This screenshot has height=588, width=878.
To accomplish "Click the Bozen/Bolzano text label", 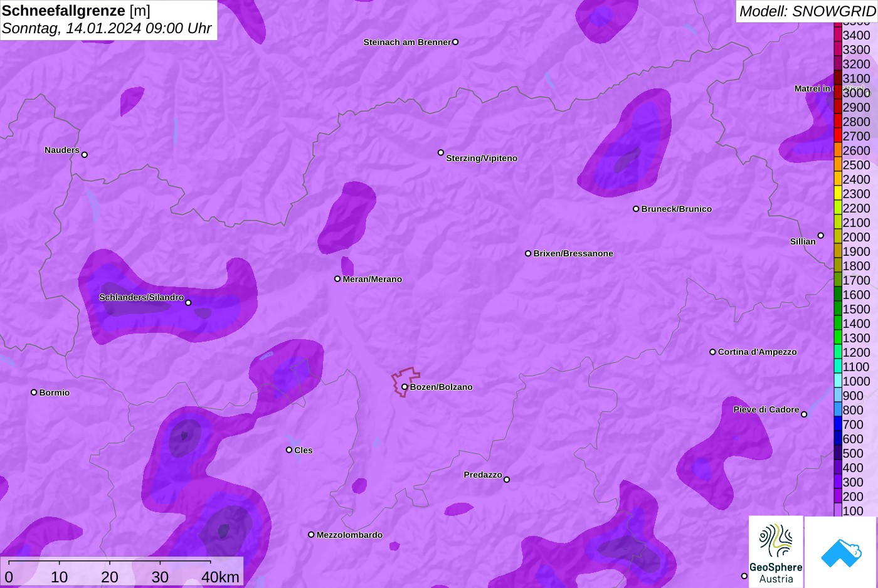I will pyautogui.click(x=442, y=387).
